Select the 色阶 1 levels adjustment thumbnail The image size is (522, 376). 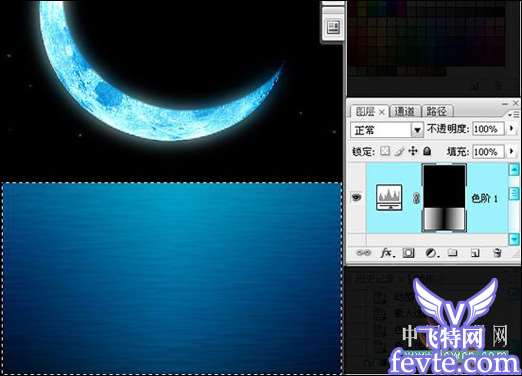389,198
